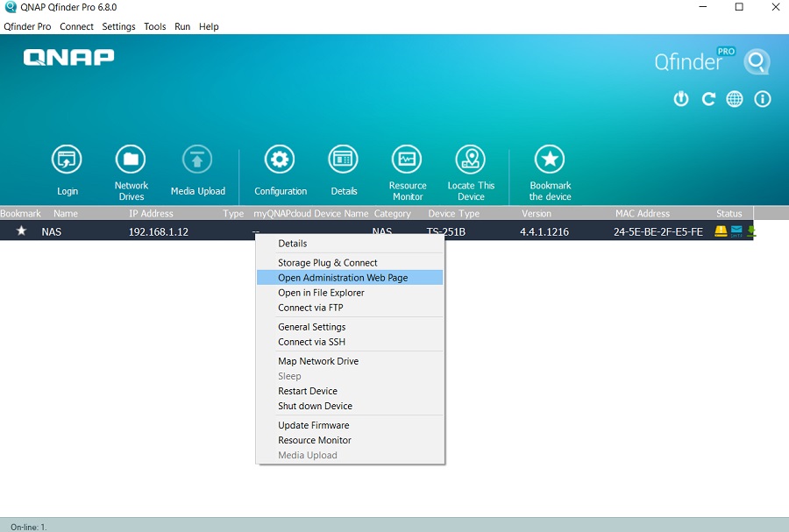This screenshot has width=789, height=532.
Task: Sort by the Name column header
Action: pyautogui.click(x=66, y=213)
